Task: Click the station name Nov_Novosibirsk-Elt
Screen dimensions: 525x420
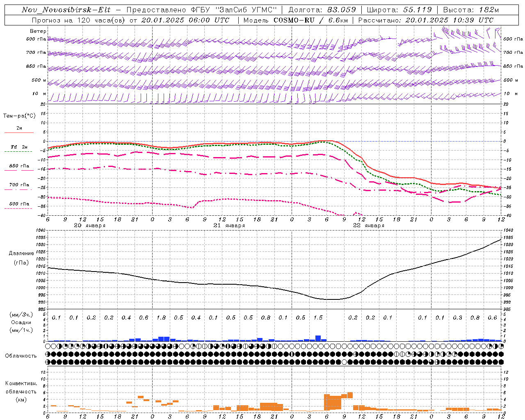Action: pyautogui.click(x=66, y=10)
